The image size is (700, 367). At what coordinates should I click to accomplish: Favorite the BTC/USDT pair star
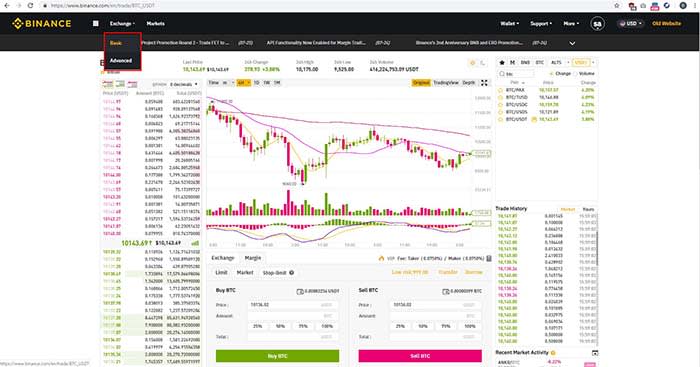[500, 119]
